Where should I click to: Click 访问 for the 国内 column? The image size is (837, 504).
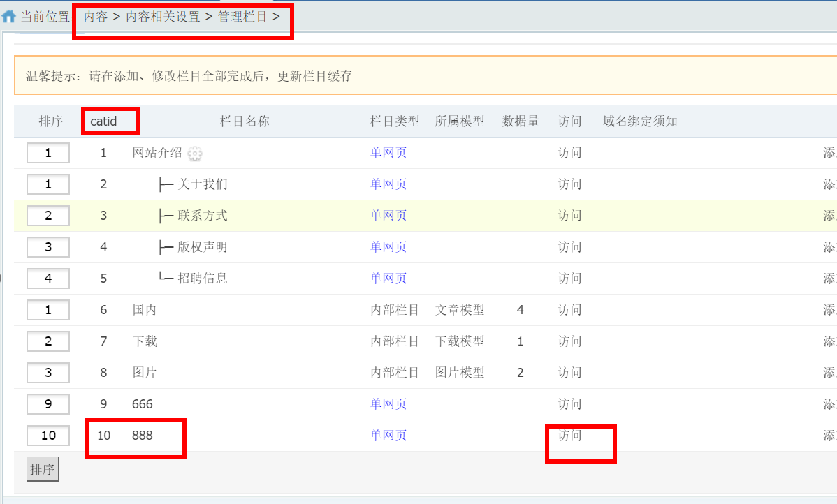tap(569, 309)
